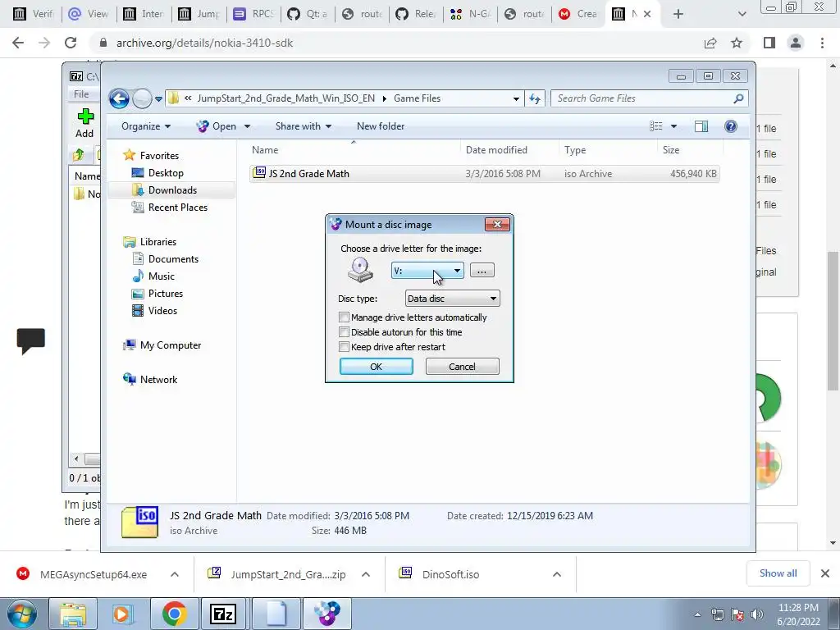Enable Manage drive letters automatically
This screenshot has height=630, width=840.
pos(345,317)
